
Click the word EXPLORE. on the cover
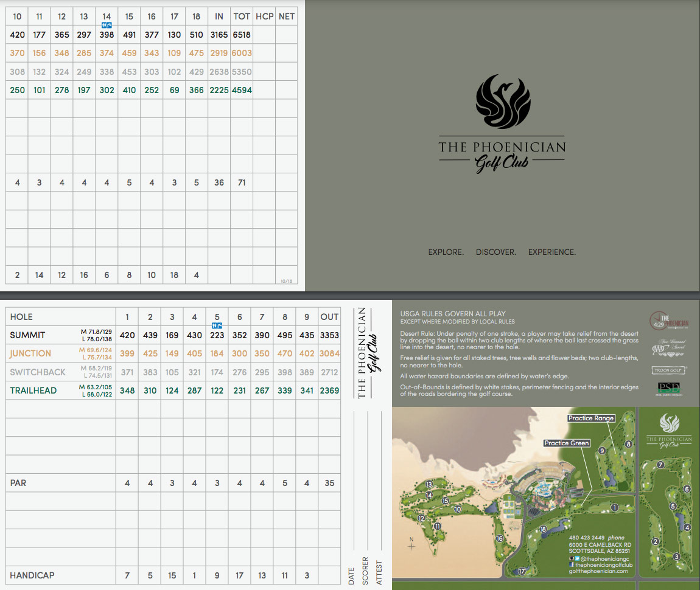446,252
